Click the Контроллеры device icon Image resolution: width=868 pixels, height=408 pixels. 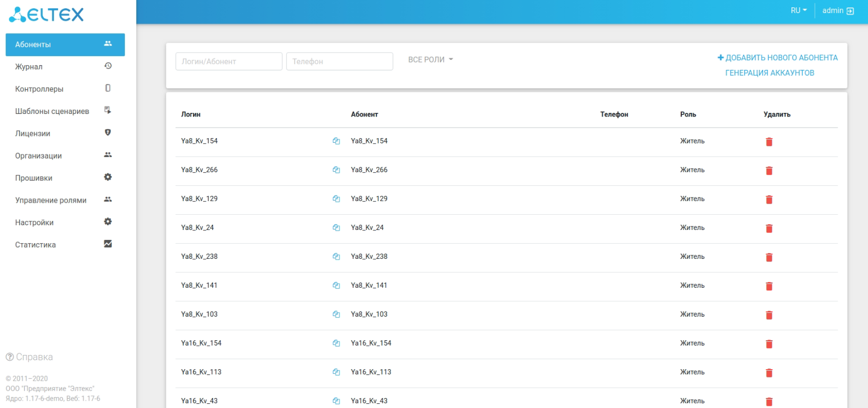[x=108, y=88]
